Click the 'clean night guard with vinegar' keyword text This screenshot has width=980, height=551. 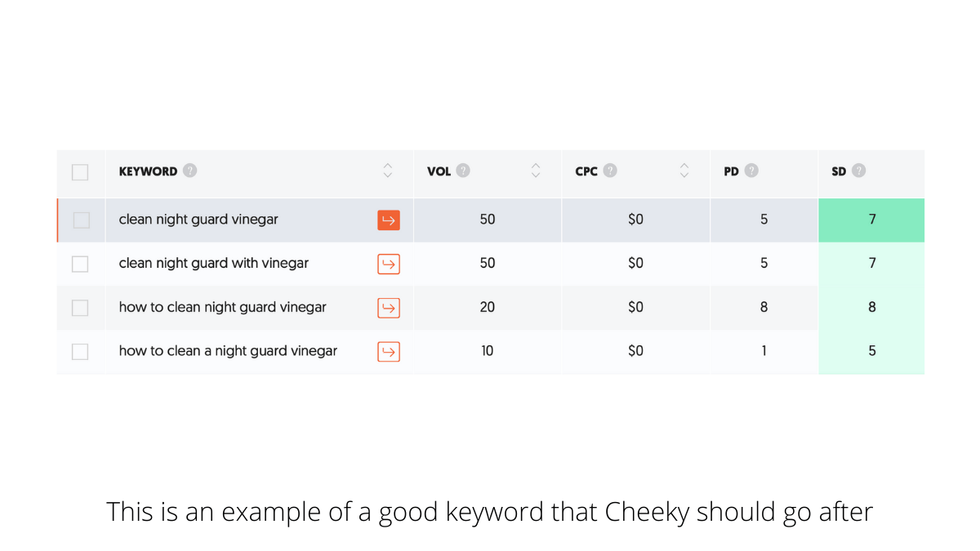[214, 264]
